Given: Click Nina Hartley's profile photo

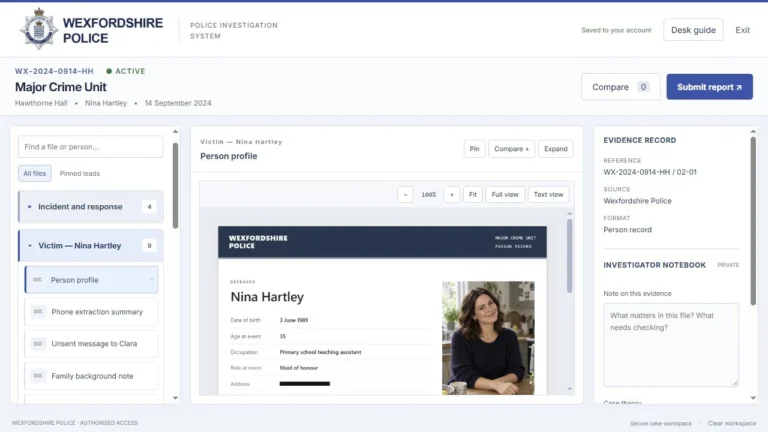Looking at the screenshot, I should pyautogui.click(x=488, y=337).
